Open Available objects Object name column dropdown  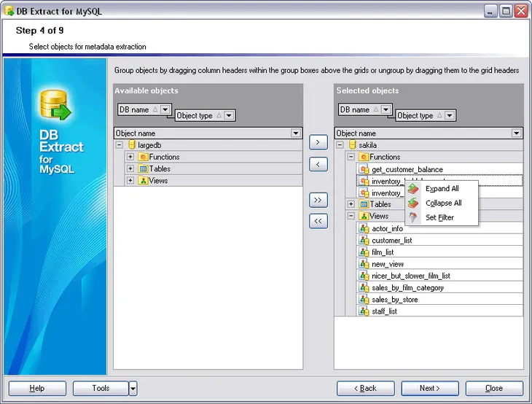click(x=296, y=133)
